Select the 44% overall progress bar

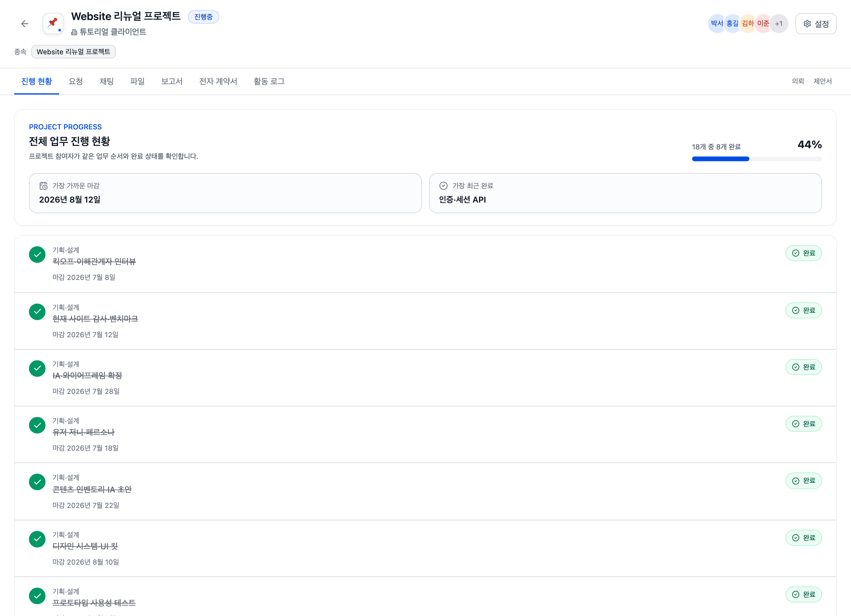click(x=756, y=159)
